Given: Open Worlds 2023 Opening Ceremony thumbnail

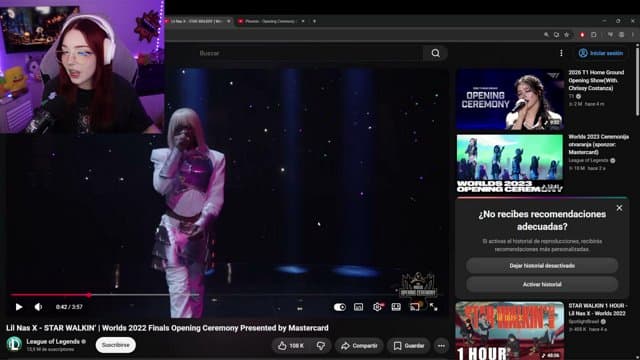Looking at the screenshot, I should pos(510,163).
